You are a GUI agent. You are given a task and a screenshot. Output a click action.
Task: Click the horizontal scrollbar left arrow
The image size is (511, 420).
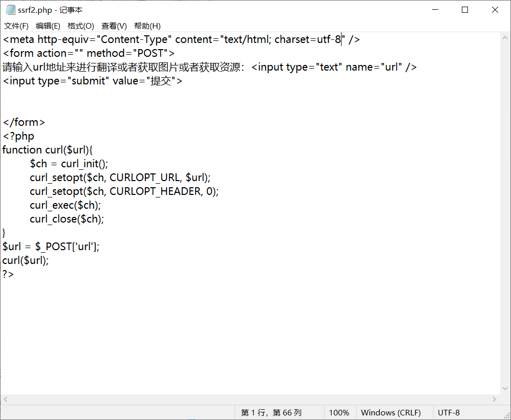coord(5,399)
